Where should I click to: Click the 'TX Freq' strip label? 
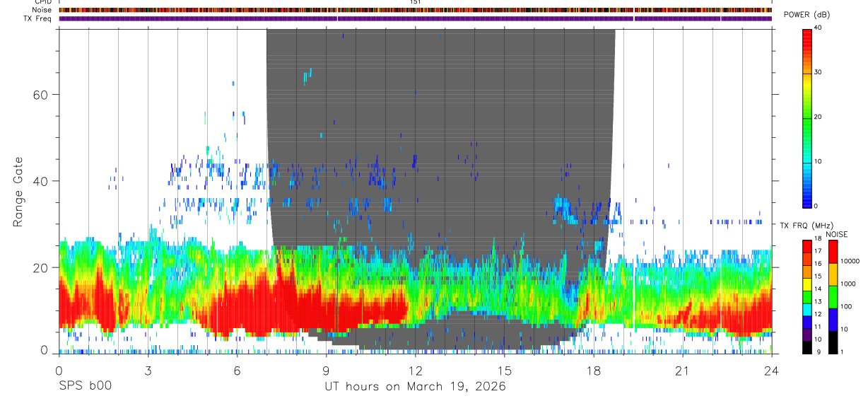pos(38,18)
